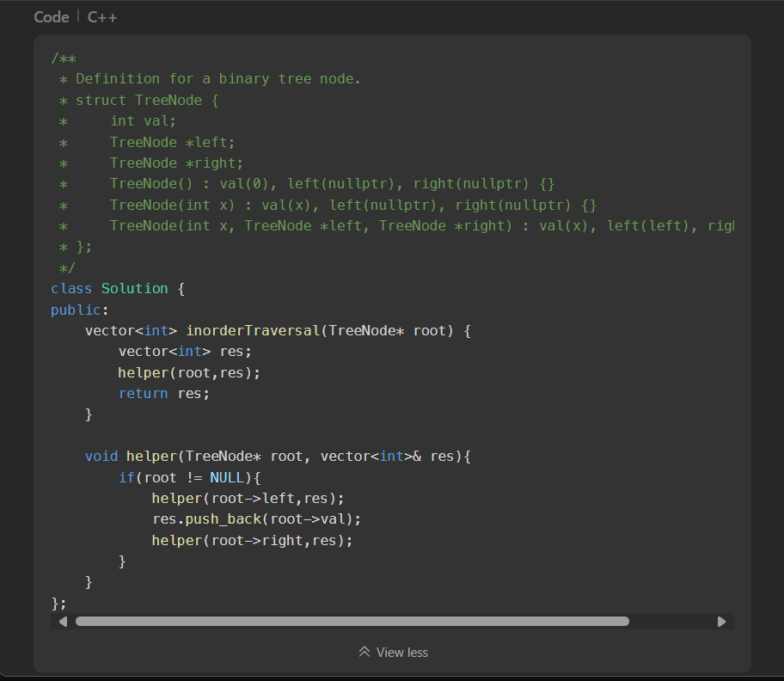The image size is (784, 681).
Task: Click the 'if(root != NULL){' line
Action: [189, 477]
